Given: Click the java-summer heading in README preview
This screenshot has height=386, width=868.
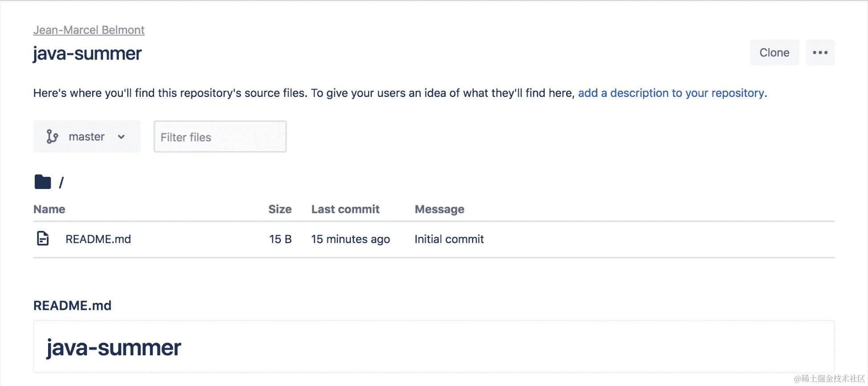Looking at the screenshot, I should pos(114,348).
